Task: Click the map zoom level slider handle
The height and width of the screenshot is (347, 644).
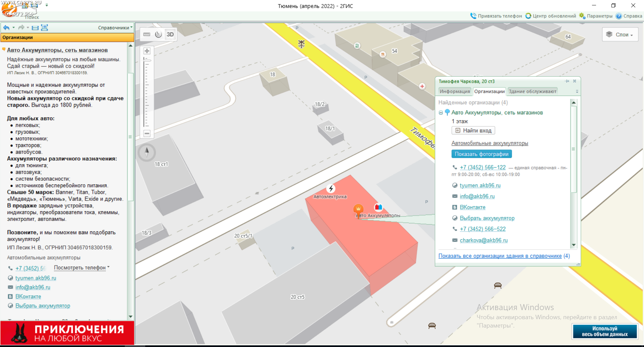Action: click(147, 60)
